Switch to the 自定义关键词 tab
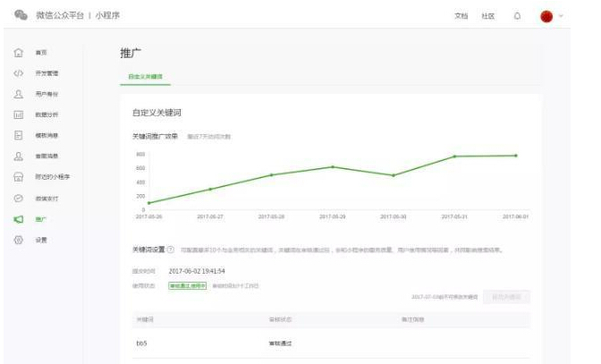This screenshot has height=364, width=601. [x=145, y=77]
